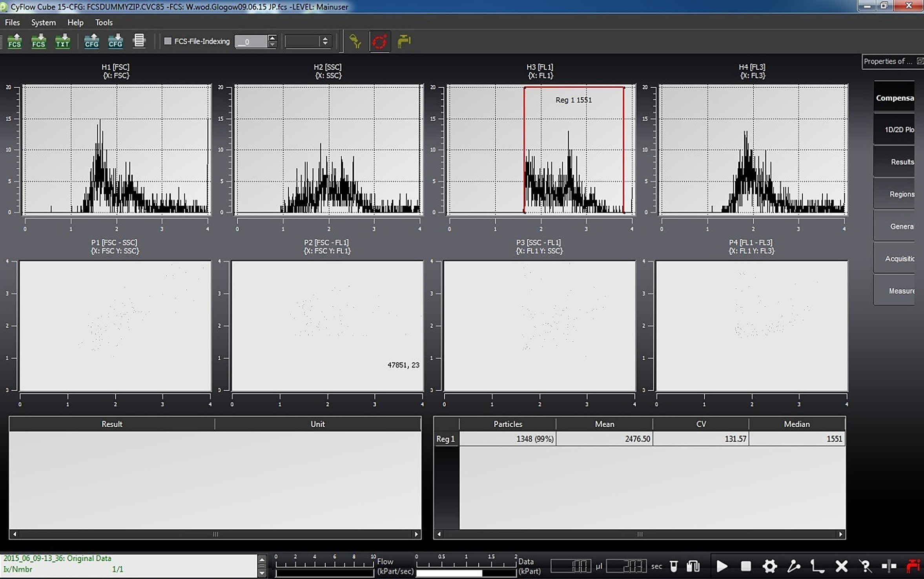Stop acquisition with the stop button
The width and height of the screenshot is (924, 579).
pyautogui.click(x=745, y=566)
